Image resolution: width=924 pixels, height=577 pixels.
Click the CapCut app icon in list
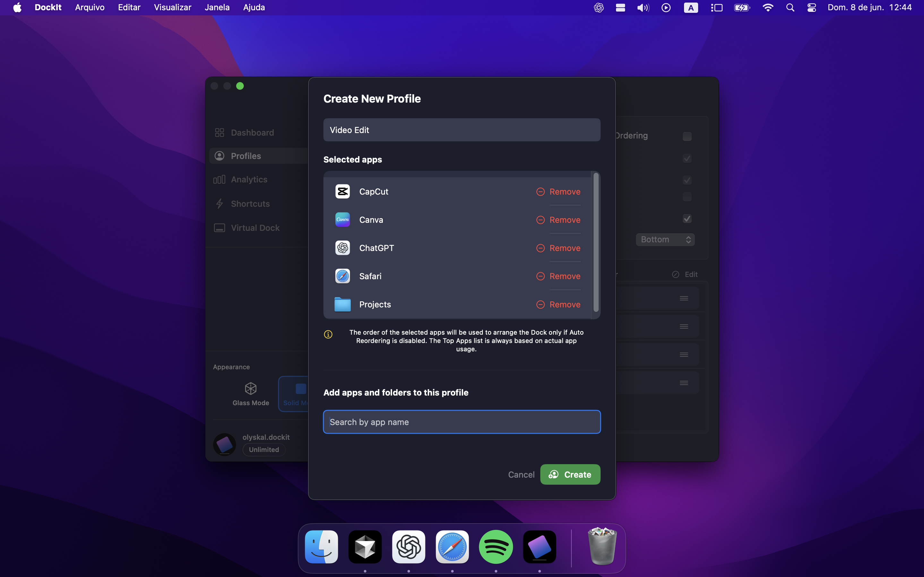343,192
